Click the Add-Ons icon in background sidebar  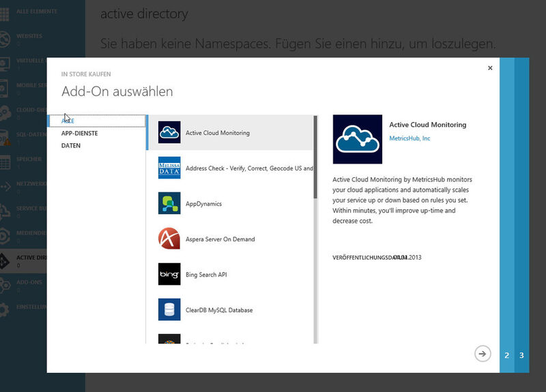point(5,285)
